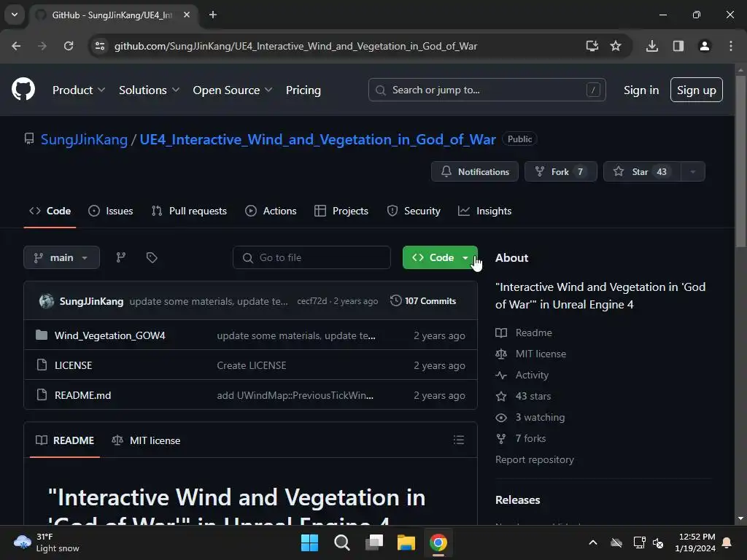Open the Actions tab
The image size is (747, 560).
[271, 211]
